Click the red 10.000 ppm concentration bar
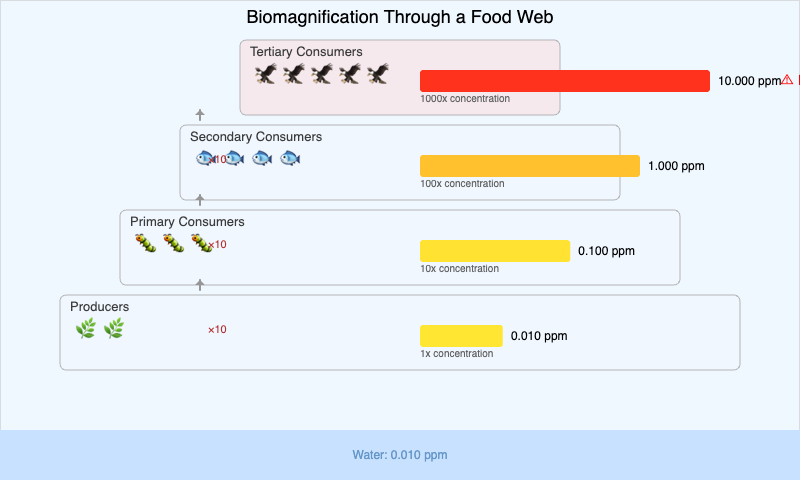The image size is (800, 482). click(565, 81)
